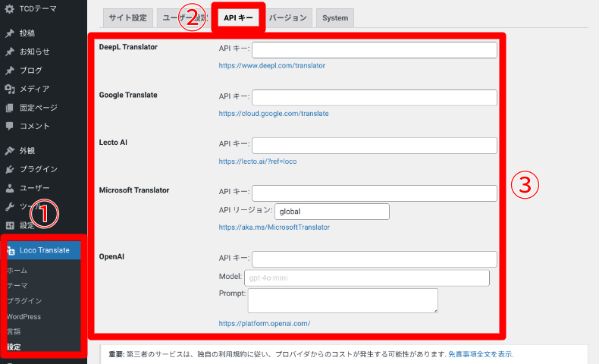
Task: Click the ツール wrench icon
Action: click(10, 206)
